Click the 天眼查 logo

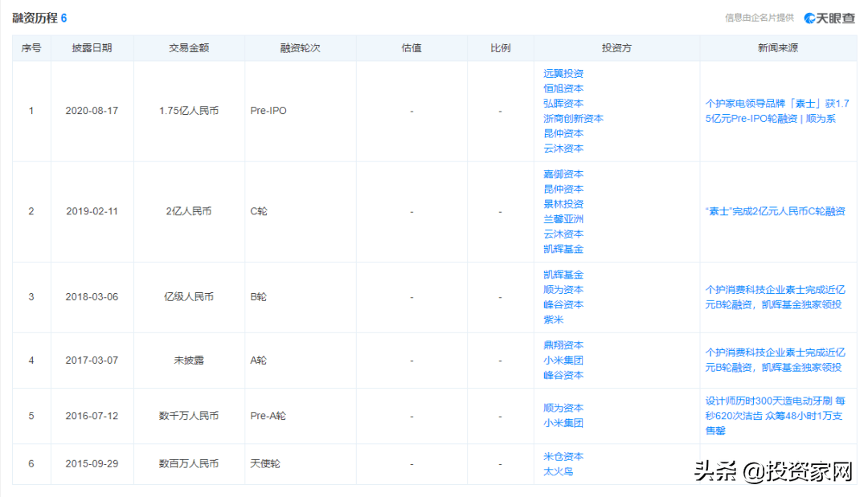pos(829,18)
